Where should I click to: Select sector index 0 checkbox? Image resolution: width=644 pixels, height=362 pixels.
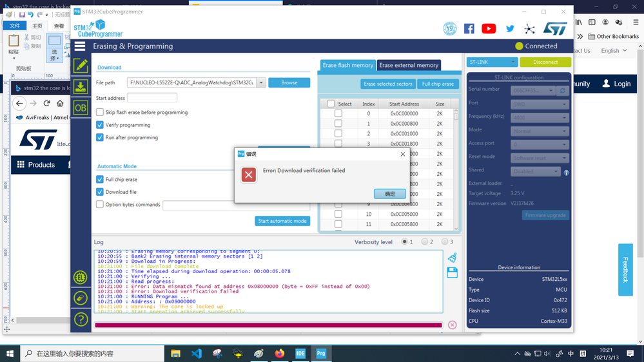coord(338,113)
